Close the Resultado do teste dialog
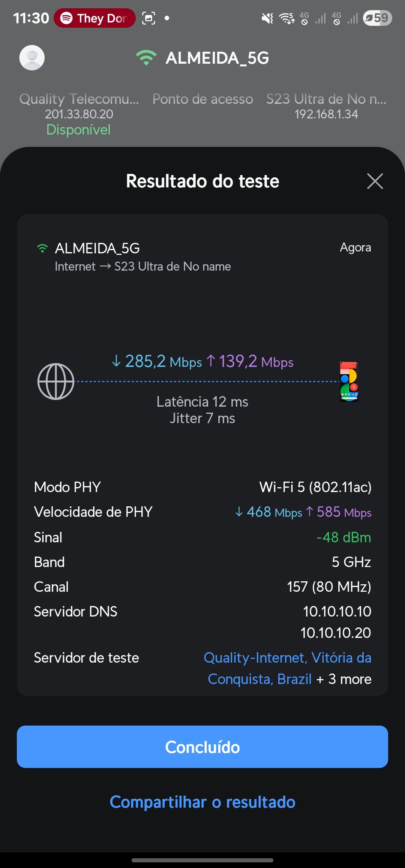This screenshot has height=868, width=405. (375, 181)
